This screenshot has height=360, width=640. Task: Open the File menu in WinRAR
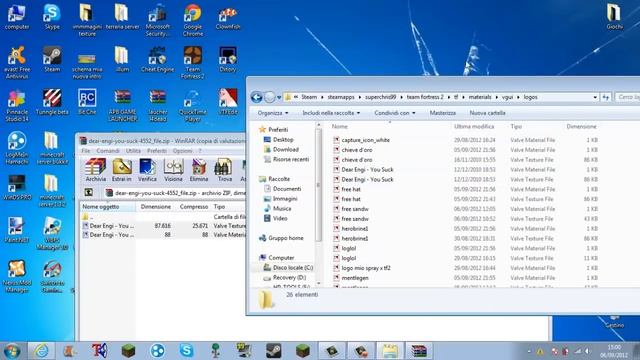(86, 151)
